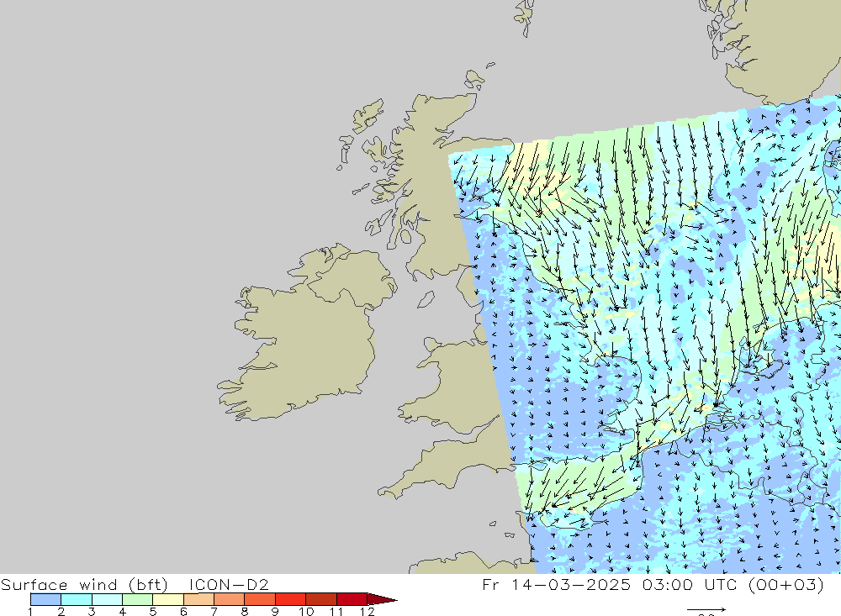The image size is (841, 616).
Task: Click the 'Fr 14-03-2025' date text
Action: [557, 584]
